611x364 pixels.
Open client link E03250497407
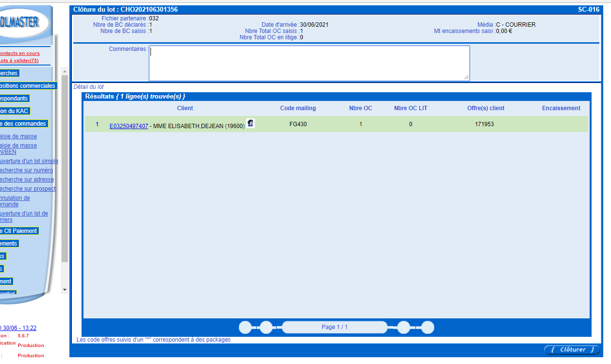(x=129, y=126)
